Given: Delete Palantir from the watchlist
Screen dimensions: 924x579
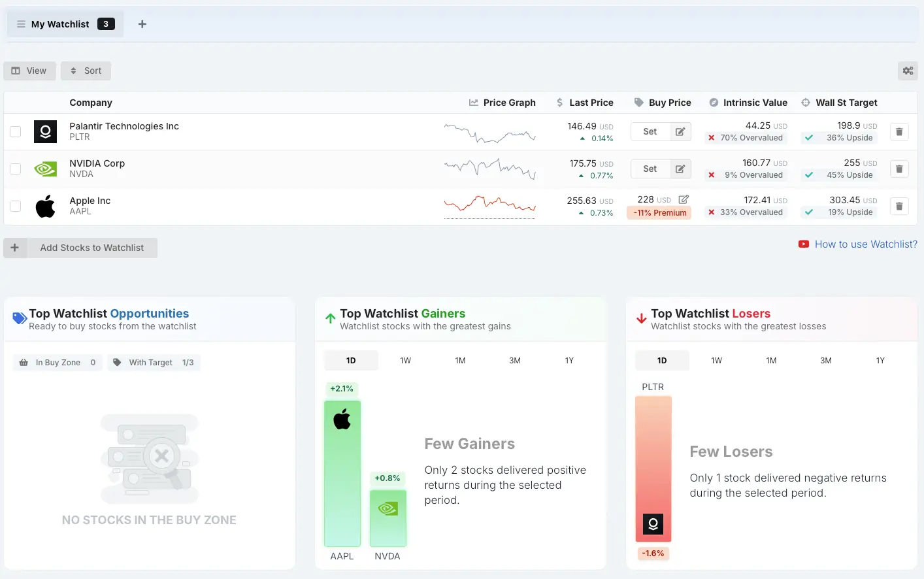Looking at the screenshot, I should tap(899, 132).
